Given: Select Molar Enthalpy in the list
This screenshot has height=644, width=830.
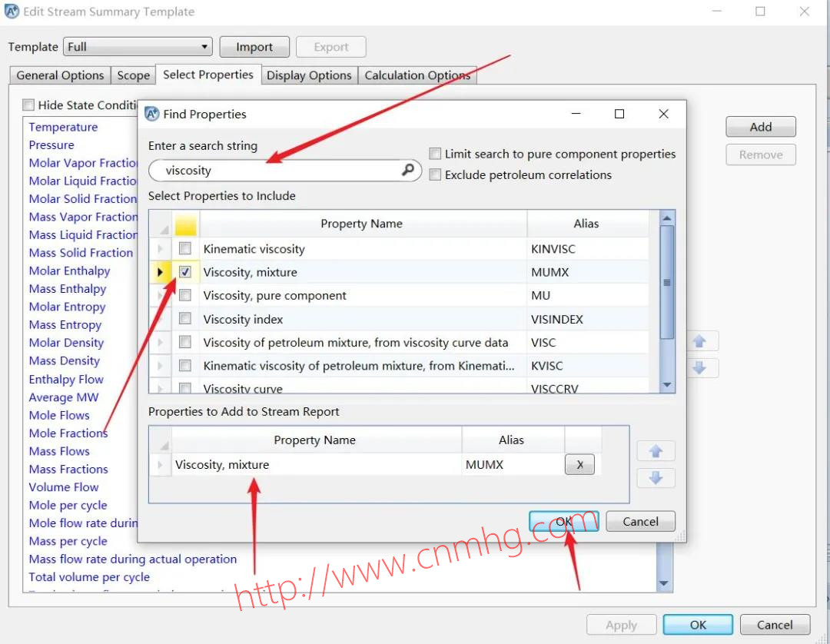Looking at the screenshot, I should pos(69,271).
